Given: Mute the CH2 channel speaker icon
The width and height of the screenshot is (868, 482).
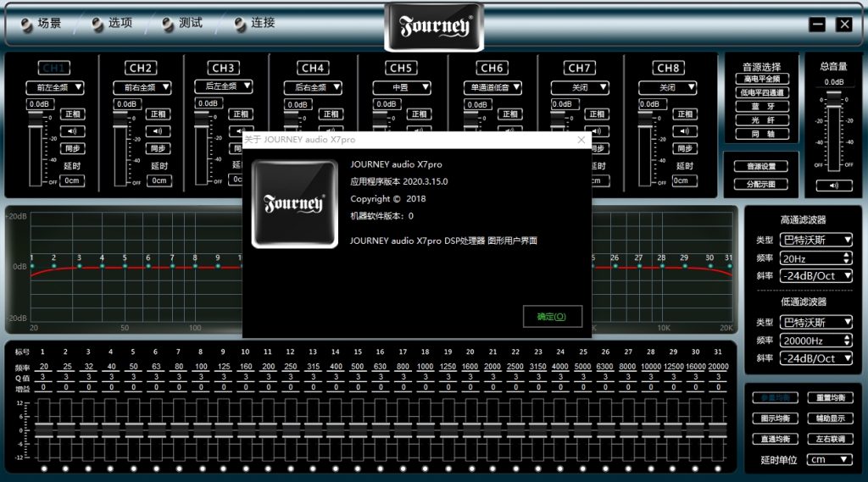Looking at the screenshot, I should tap(158, 131).
